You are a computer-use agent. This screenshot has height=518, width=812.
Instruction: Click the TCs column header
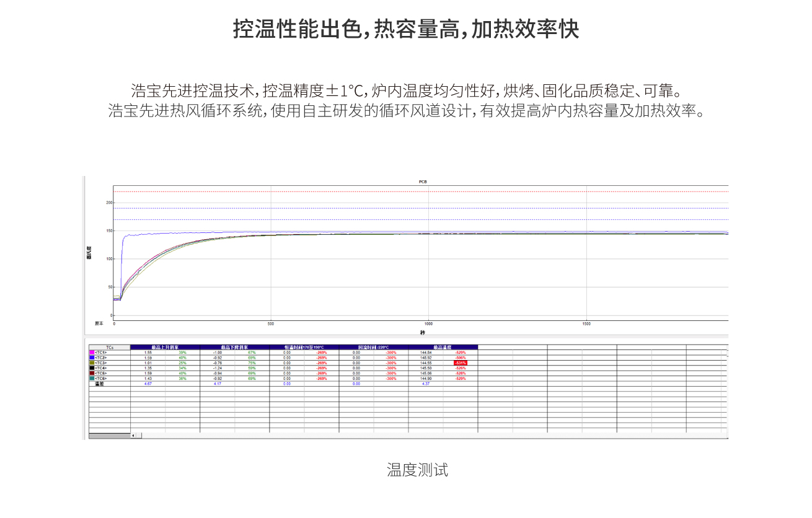[x=110, y=347]
